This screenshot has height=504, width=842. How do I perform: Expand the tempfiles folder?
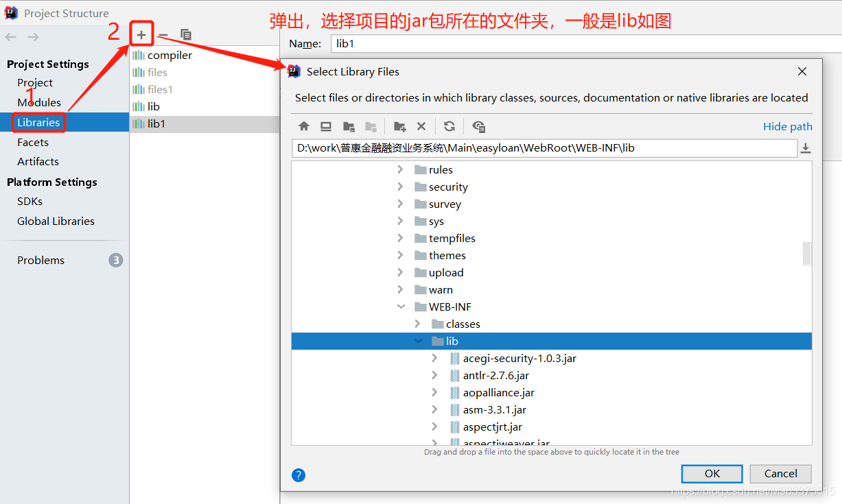(400, 238)
